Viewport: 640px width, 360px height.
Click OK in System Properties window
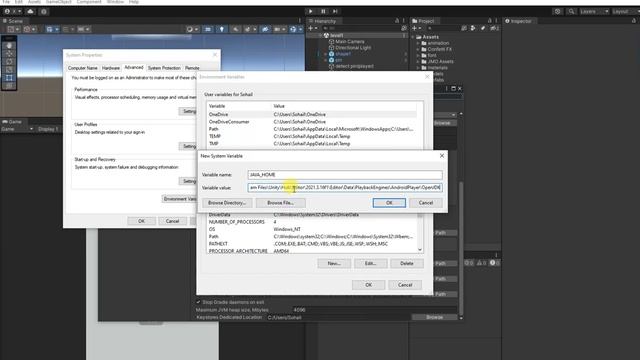point(141,221)
